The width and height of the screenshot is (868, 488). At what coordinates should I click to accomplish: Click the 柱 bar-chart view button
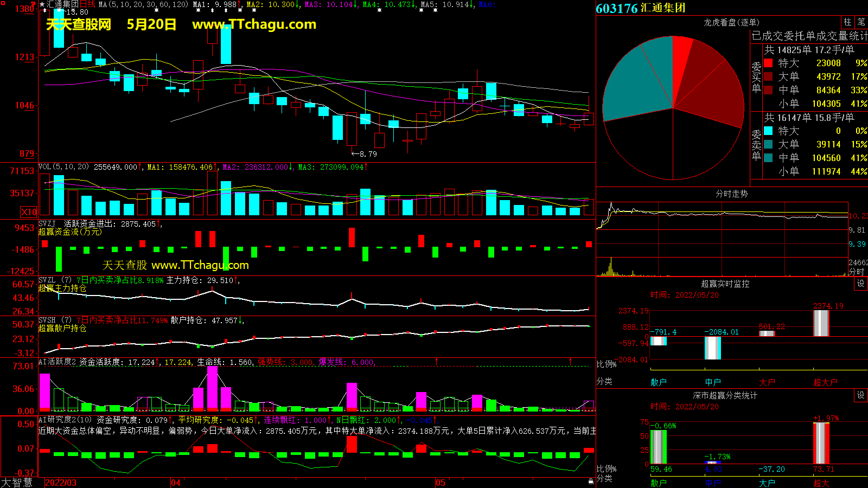tap(847, 22)
